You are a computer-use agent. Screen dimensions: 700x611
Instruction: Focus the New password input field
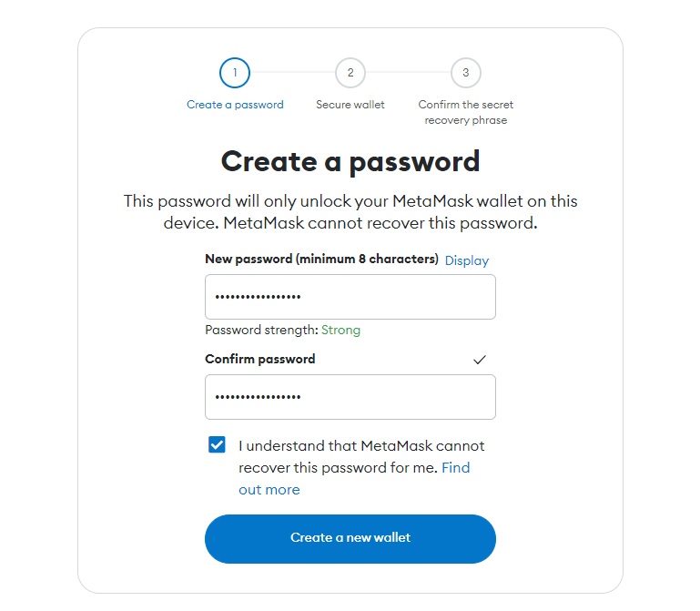(x=350, y=297)
